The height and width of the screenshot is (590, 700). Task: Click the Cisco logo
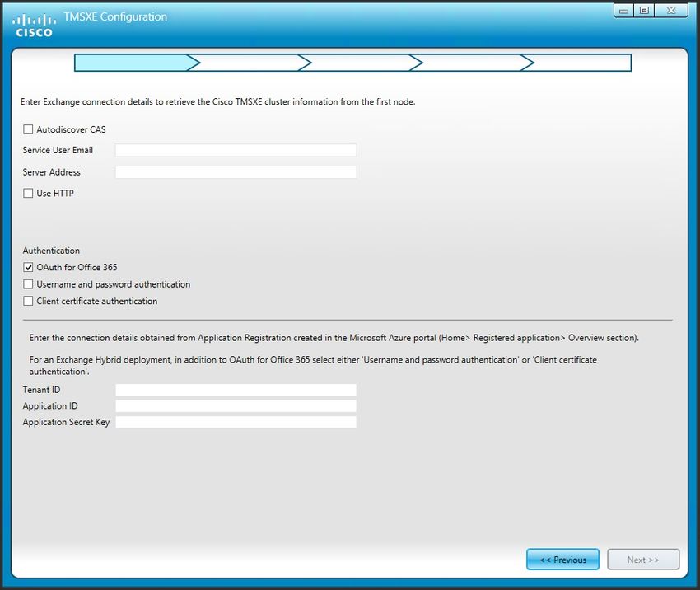pyautogui.click(x=35, y=26)
